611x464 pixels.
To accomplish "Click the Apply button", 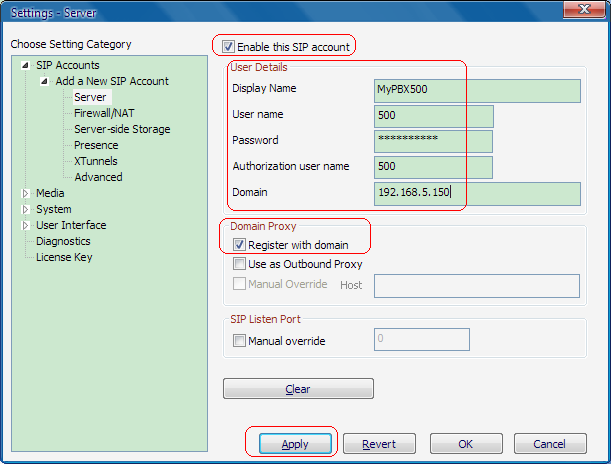I will [295, 444].
